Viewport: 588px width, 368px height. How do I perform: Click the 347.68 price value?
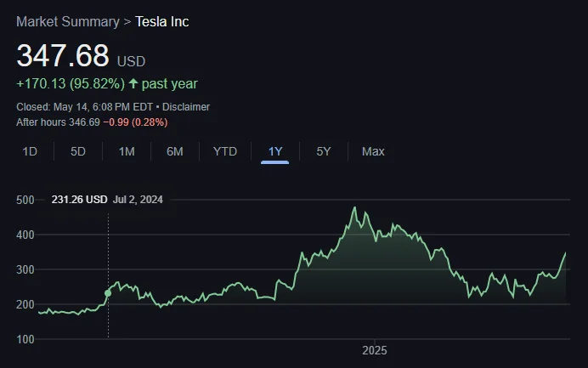[x=63, y=56]
